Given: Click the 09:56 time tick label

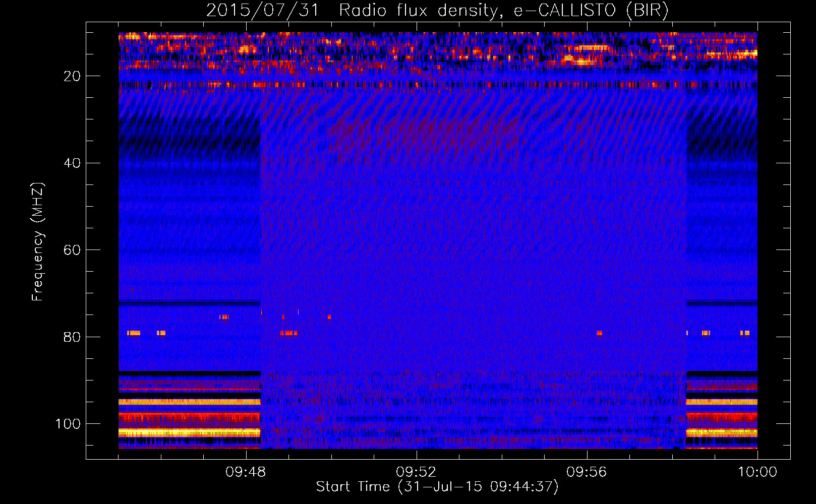Looking at the screenshot, I should coord(587,472).
